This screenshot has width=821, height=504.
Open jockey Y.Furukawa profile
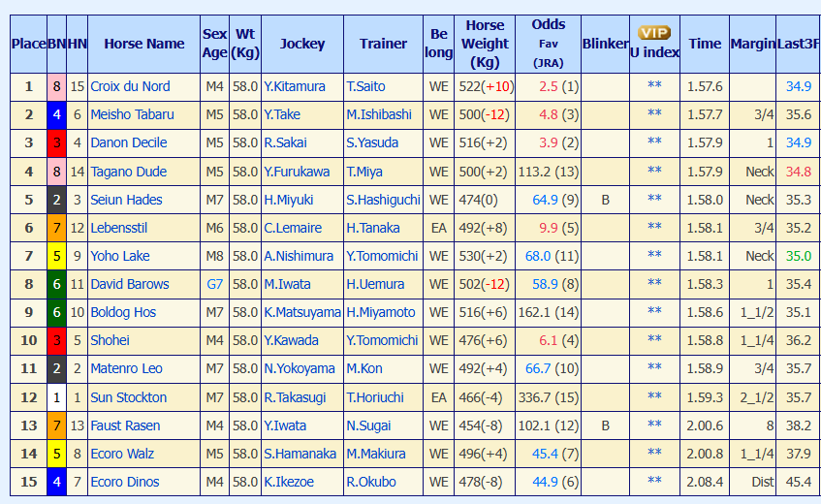297,172
